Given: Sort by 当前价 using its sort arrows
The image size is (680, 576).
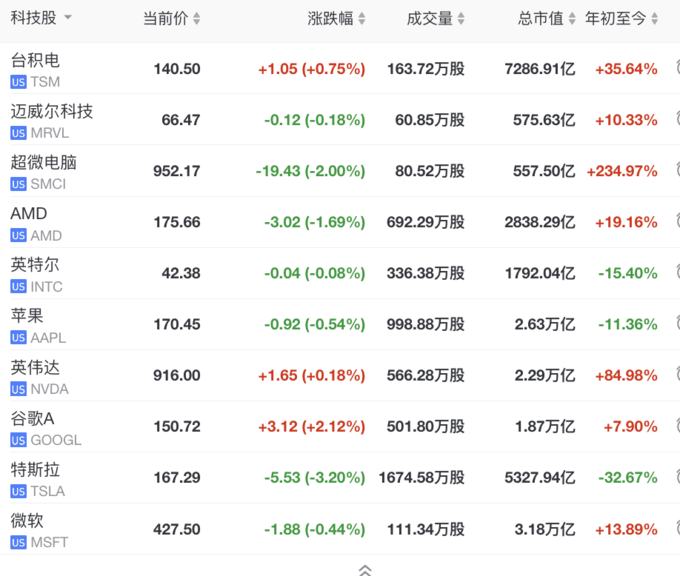Looking at the screenshot, I should coord(196,19).
